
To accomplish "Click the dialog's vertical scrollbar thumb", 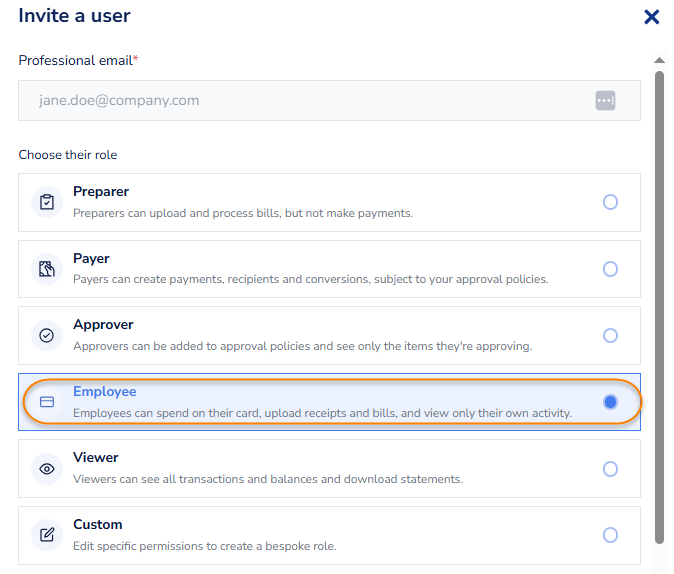I will pos(659,300).
